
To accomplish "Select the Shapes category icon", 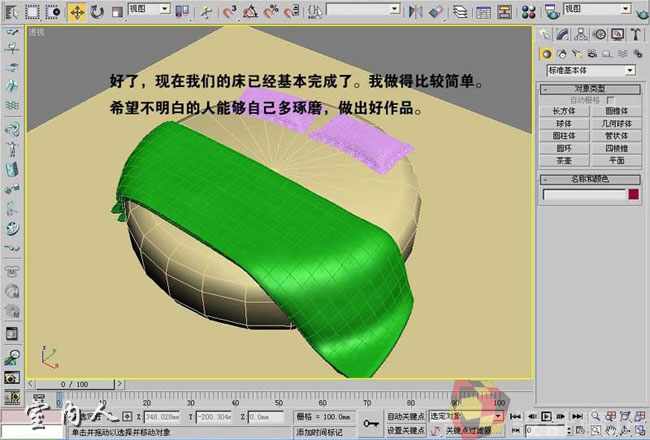I will pyautogui.click(x=563, y=53).
